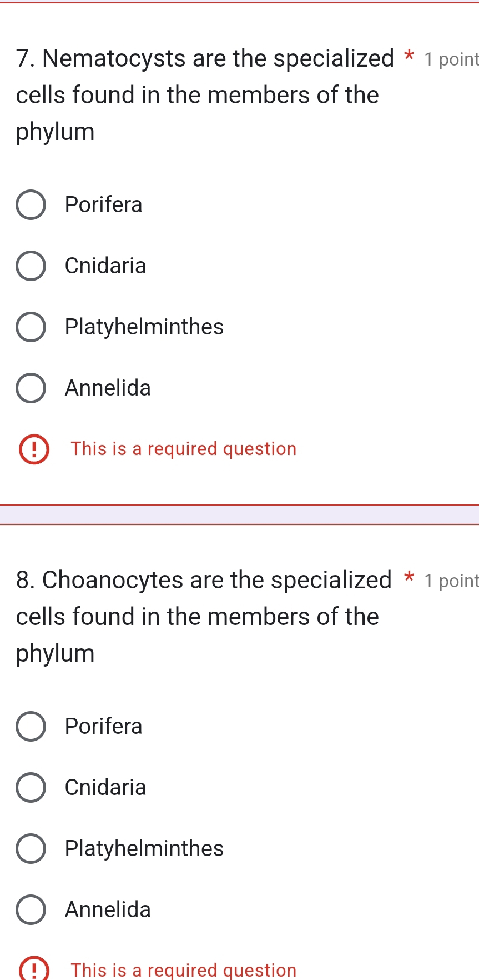This screenshot has height=980, width=479.
Task: Choose Cnidaria radio button in question 7
Action: point(31,266)
